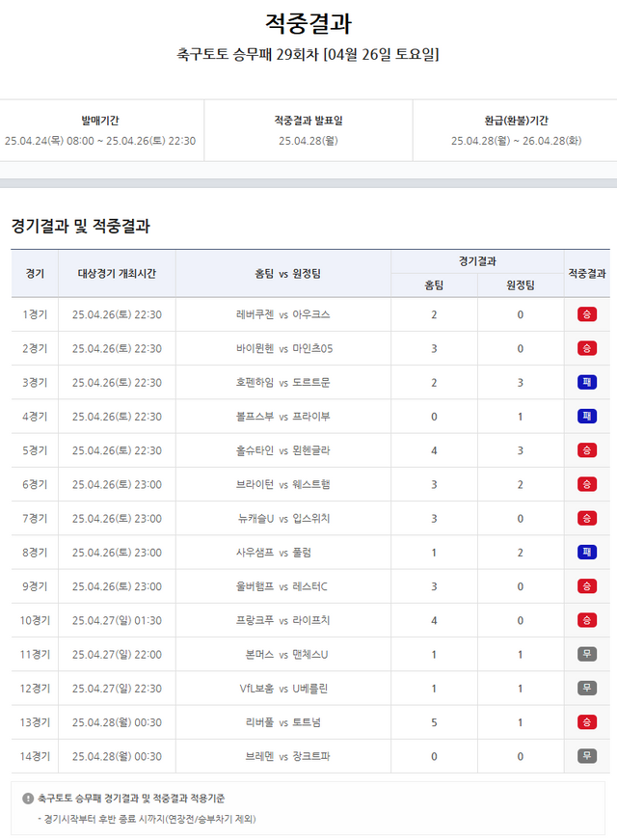The width and height of the screenshot is (617, 840).
Task: Click the info icon beside 적용기준 notice
Action: (x=28, y=799)
